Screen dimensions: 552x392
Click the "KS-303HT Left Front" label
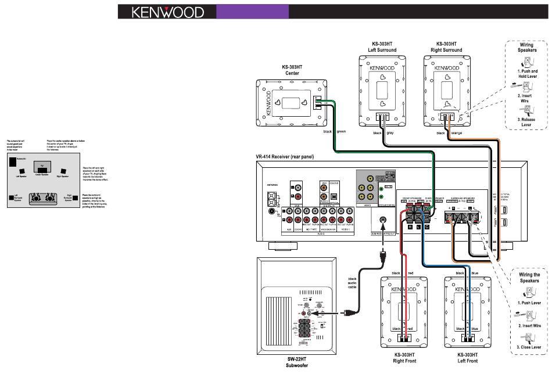point(468,358)
